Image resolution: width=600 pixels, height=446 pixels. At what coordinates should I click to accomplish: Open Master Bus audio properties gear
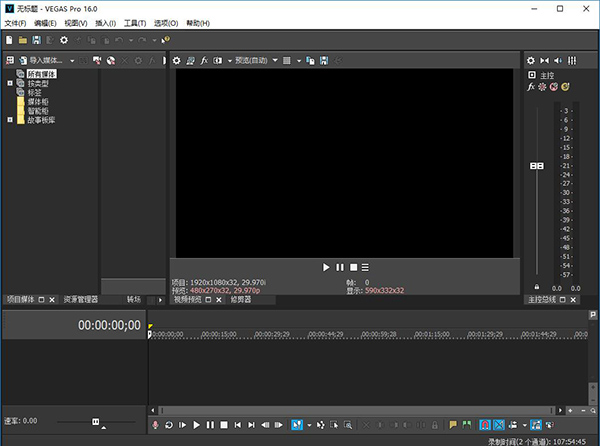pos(532,61)
